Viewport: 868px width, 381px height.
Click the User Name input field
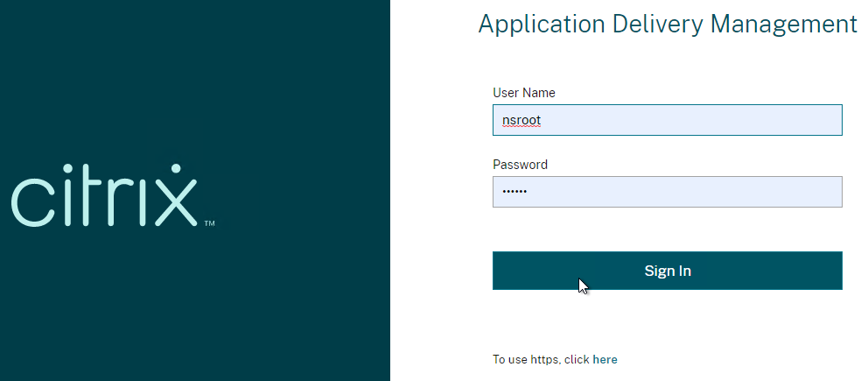pyautogui.click(x=667, y=120)
